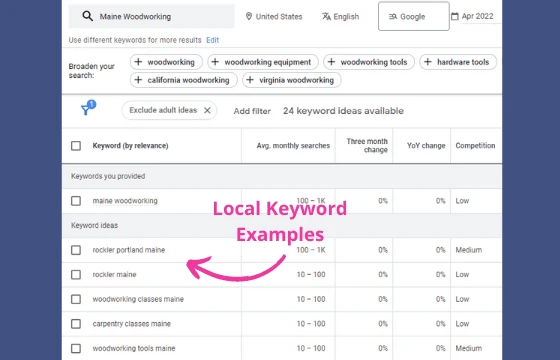Click the Add filter button
The image size is (560, 360).
[252, 111]
